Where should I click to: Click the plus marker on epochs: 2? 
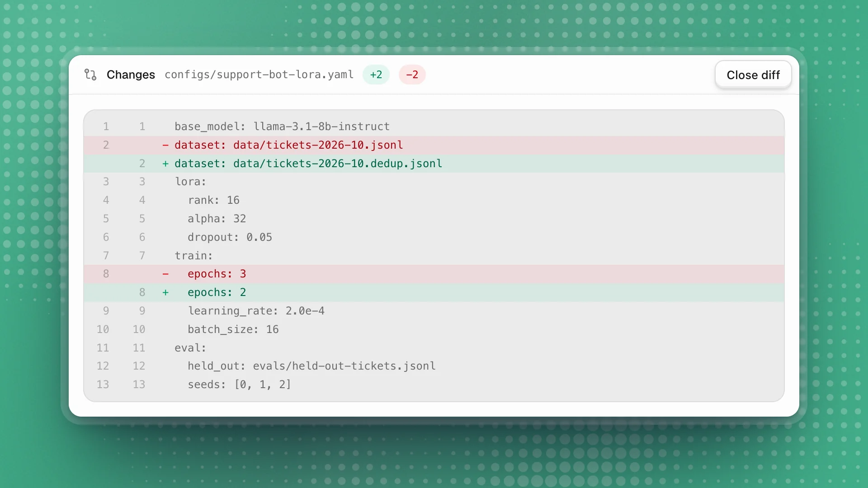(165, 292)
